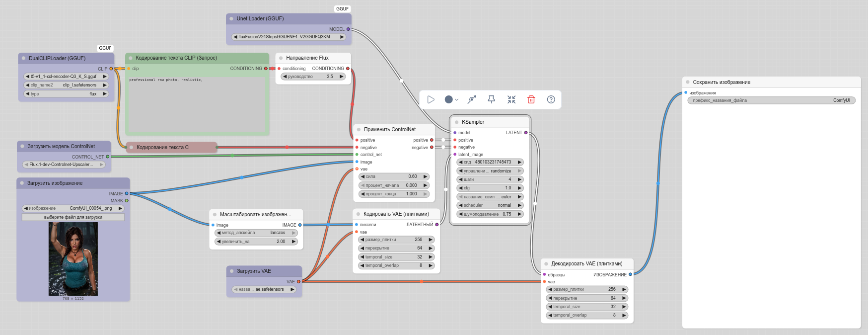Viewport: 868px width, 335px height.
Task: Click the выберите файл для загрузки button
Action: pos(73,217)
